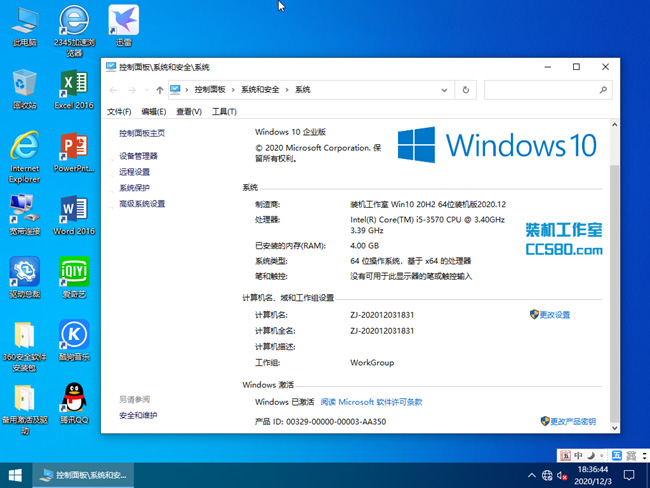Click the Windows Start button

point(15,475)
